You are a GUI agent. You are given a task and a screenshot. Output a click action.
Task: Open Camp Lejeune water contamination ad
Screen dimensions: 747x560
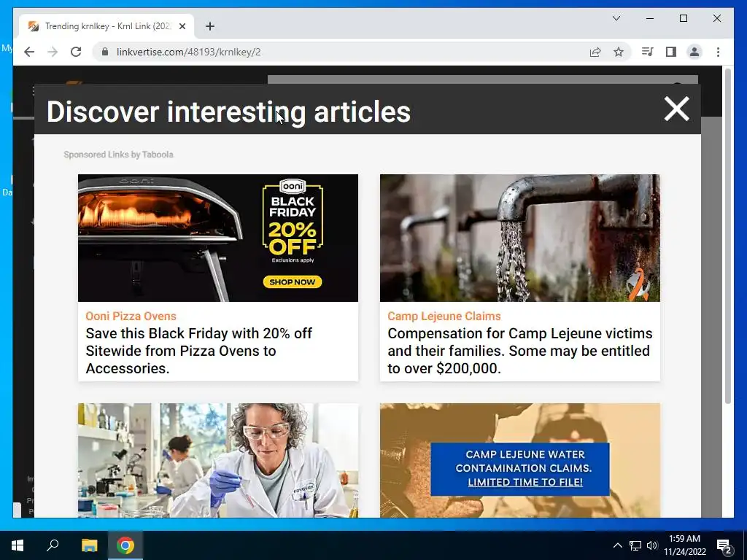pyautogui.click(x=519, y=461)
